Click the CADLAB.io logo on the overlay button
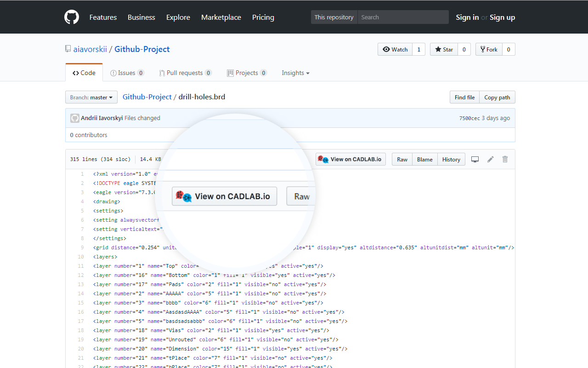 (183, 196)
